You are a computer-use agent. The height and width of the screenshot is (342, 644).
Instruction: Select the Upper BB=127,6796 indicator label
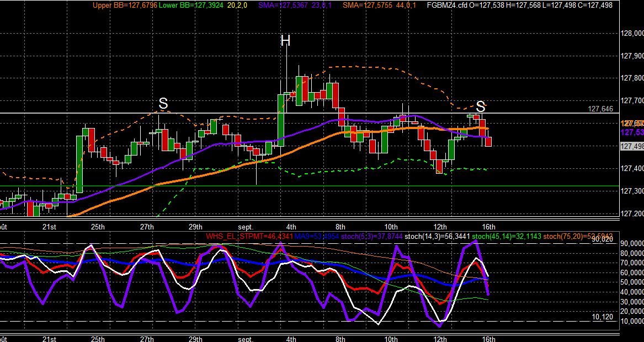click(125, 6)
